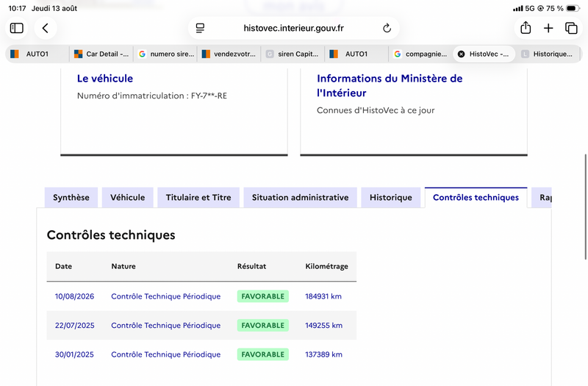Image resolution: width=588 pixels, height=386 pixels.
Task: Switch to Historique browser tab
Action: point(548,54)
